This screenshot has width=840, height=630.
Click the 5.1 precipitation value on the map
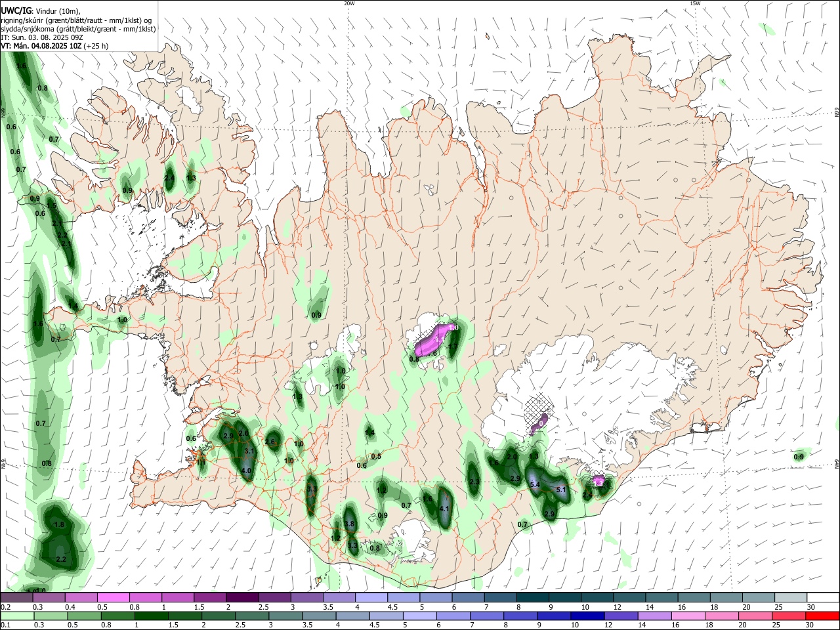pos(561,490)
